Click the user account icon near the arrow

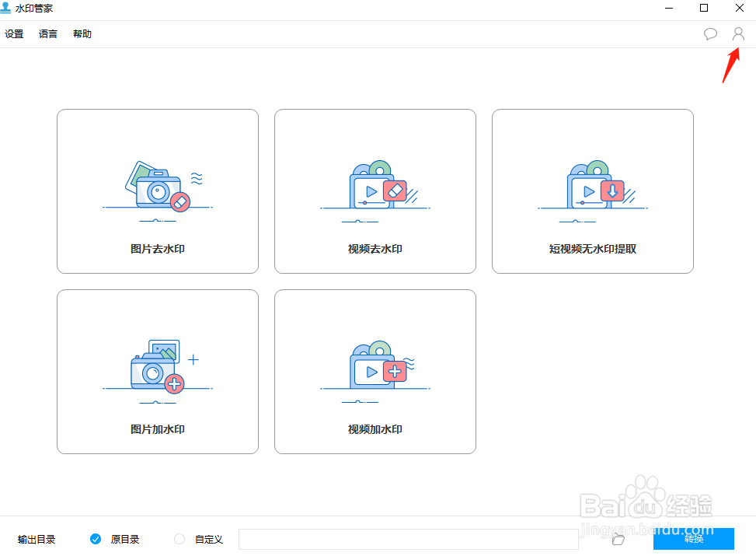pos(737,33)
